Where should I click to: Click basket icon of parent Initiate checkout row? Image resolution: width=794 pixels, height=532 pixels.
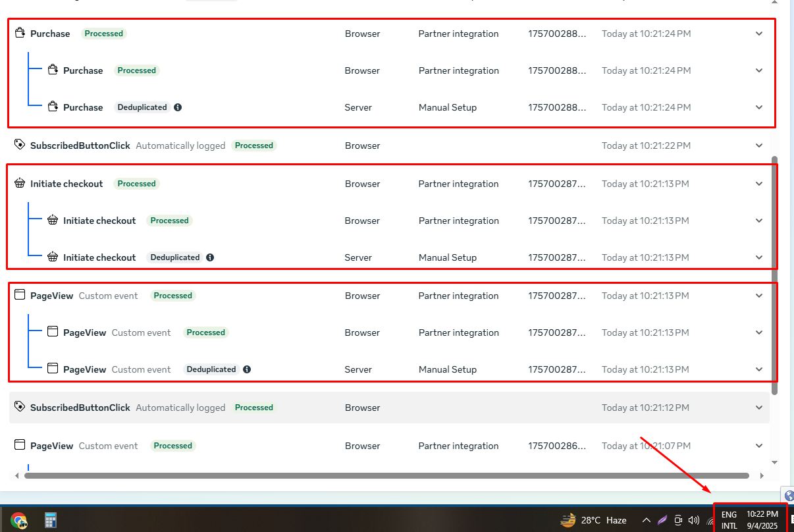pyautogui.click(x=20, y=184)
